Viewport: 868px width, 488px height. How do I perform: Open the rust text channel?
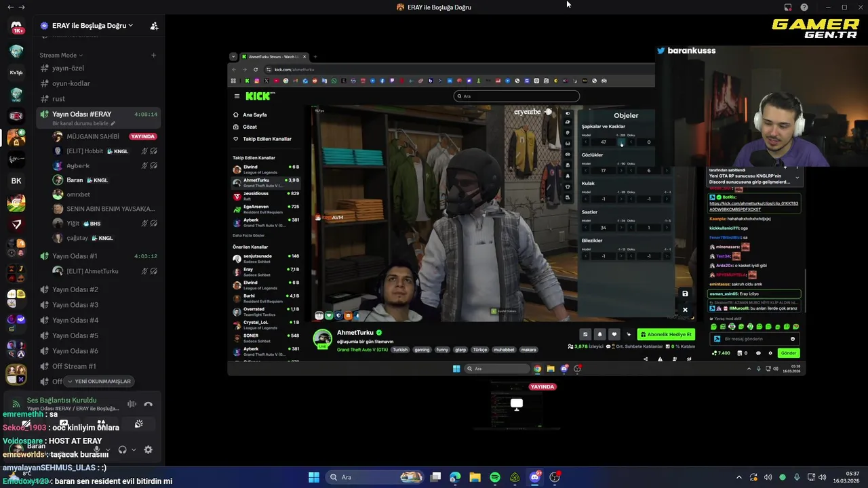coord(98,99)
